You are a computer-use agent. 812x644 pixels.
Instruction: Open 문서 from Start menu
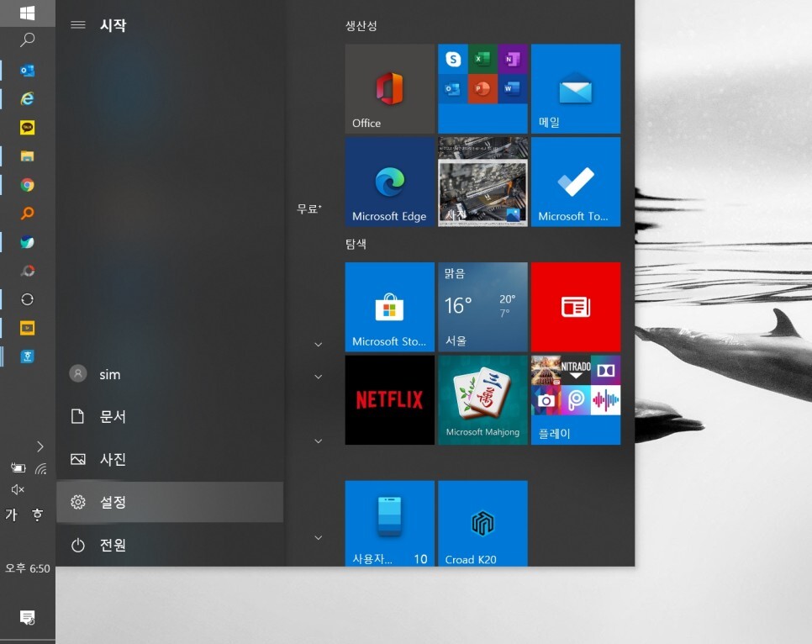tap(170, 416)
